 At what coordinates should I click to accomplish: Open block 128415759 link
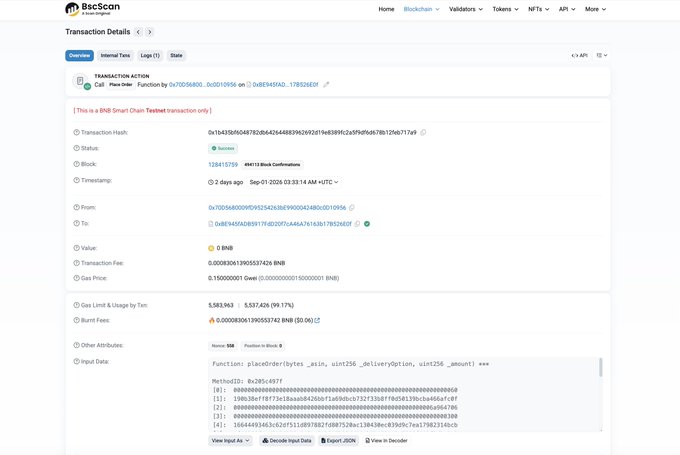tap(223, 165)
